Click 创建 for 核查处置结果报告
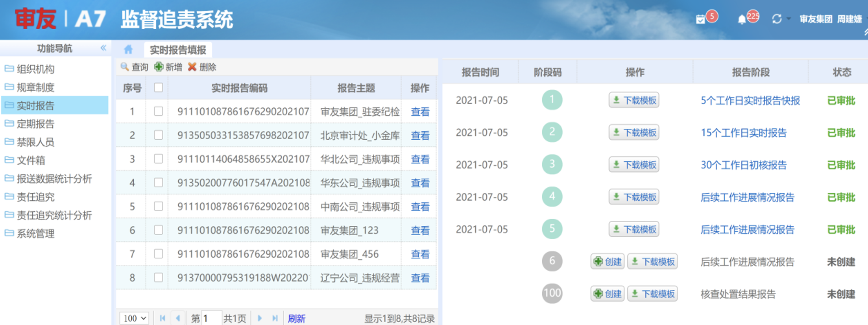Image resolution: width=868 pixels, height=325 pixels. click(x=608, y=294)
